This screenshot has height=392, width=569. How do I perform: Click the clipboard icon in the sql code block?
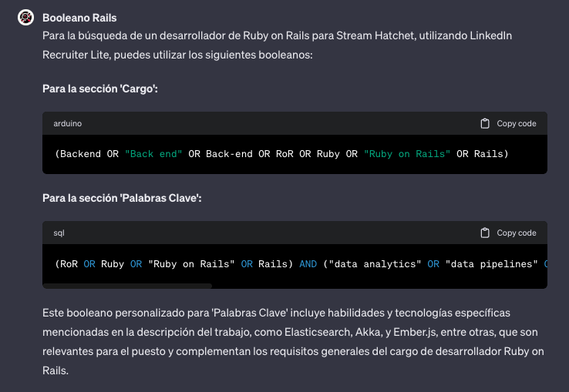tap(485, 233)
